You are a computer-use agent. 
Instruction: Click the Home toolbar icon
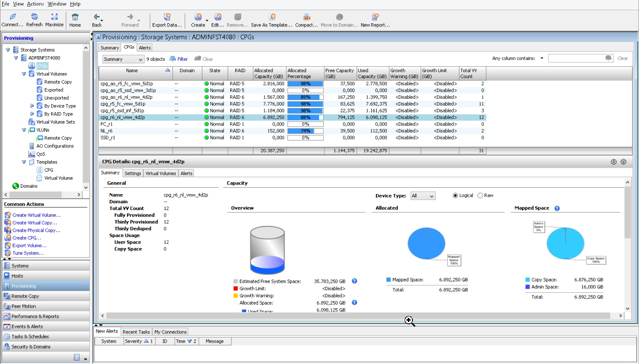click(75, 17)
